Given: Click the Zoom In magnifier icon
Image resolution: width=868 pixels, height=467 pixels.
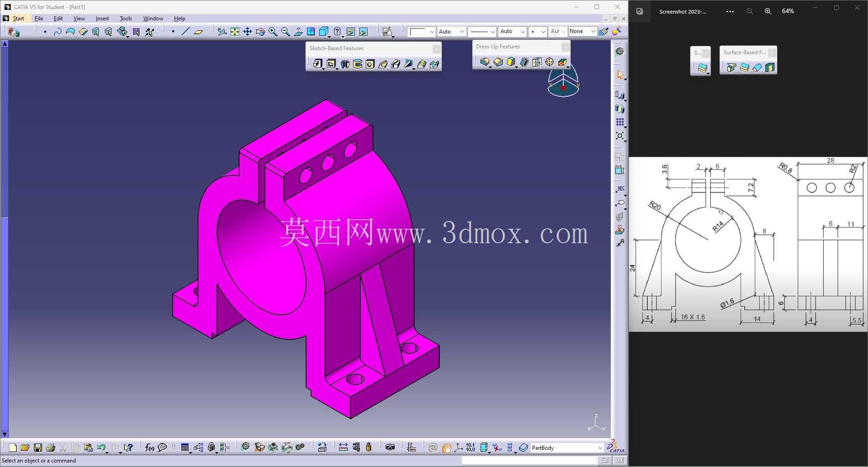Looking at the screenshot, I should [x=273, y=31].
